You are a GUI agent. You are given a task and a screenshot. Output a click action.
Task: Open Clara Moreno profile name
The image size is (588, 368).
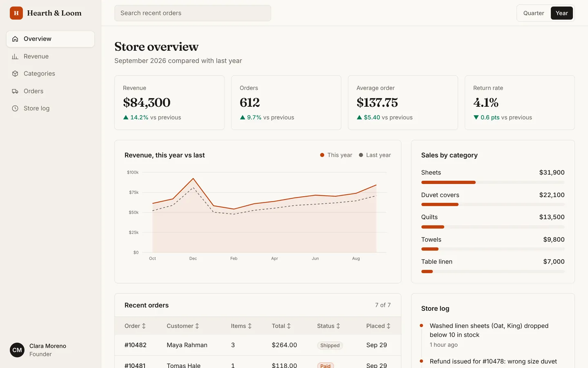48,346
